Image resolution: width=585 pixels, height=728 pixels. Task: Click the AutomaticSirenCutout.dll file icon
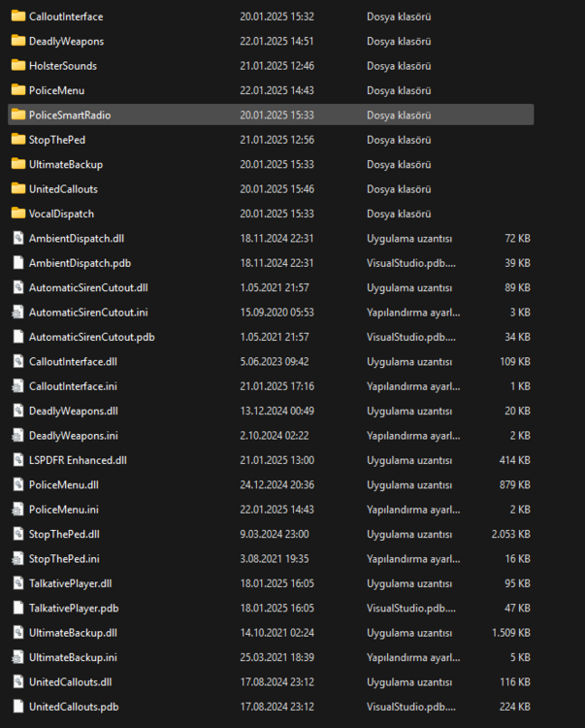click(18, 287)
